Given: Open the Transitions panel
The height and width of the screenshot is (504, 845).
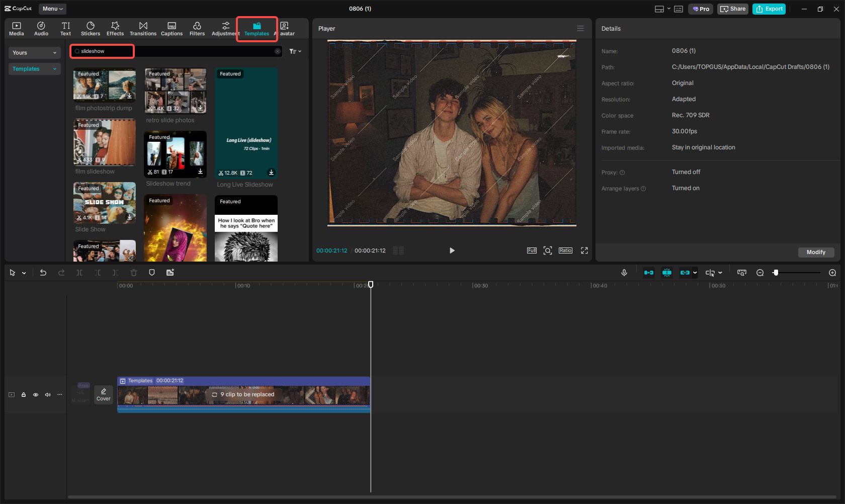Looking at the screenshot, I should pos(143,28).
